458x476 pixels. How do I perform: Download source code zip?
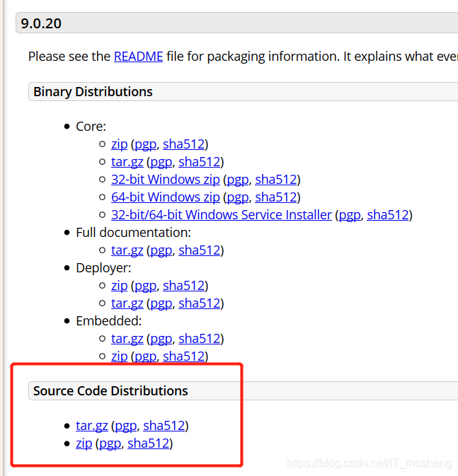[x=84, y=443]
